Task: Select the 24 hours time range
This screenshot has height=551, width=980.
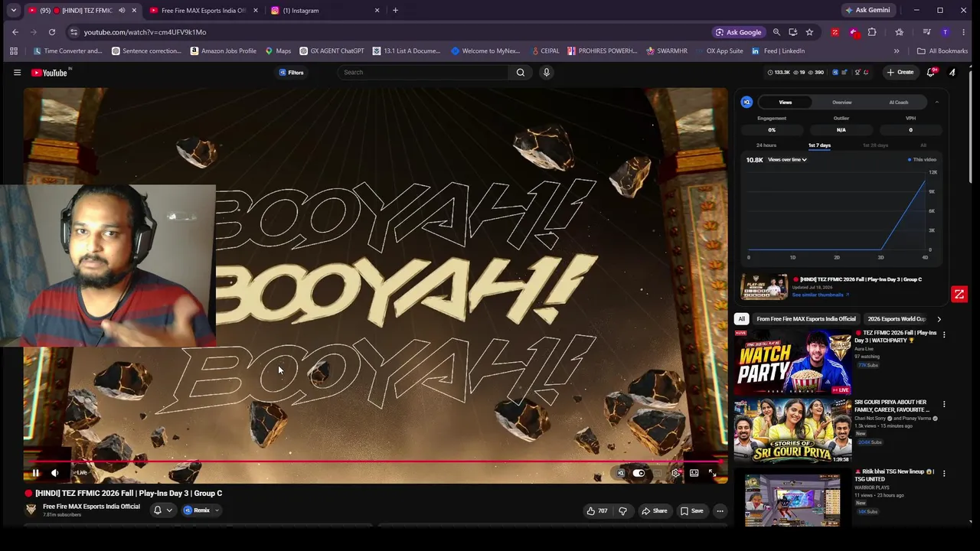Action: point(766,145)
